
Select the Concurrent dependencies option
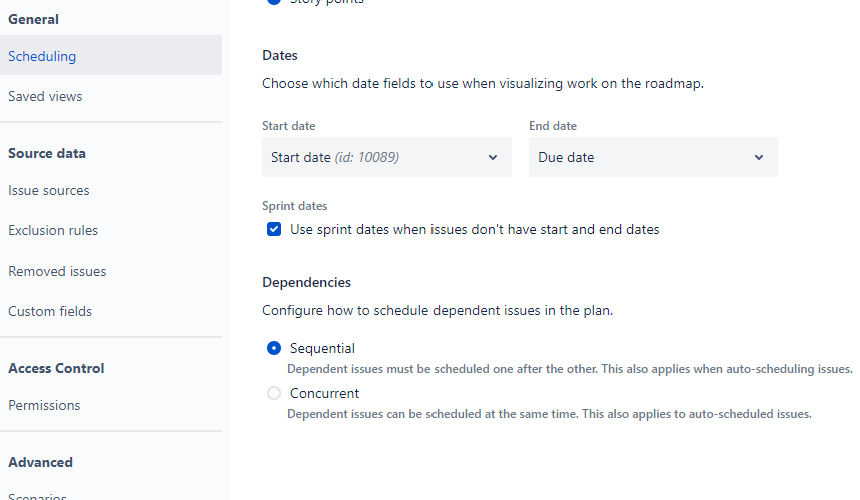click(274, 393)
